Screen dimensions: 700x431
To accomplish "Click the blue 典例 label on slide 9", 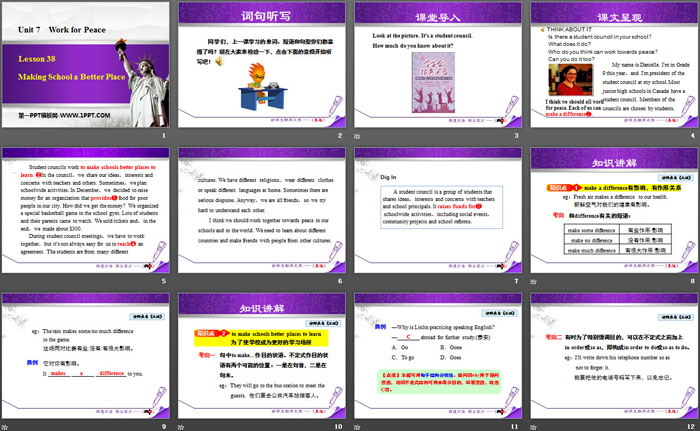I will click(33, 363).
